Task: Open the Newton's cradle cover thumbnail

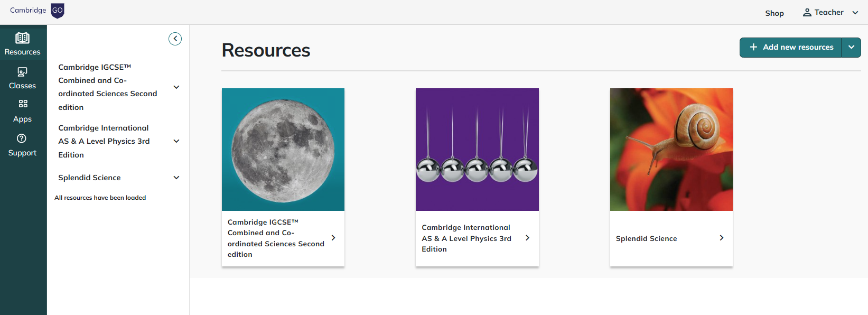Action: [x=477, y=150]
